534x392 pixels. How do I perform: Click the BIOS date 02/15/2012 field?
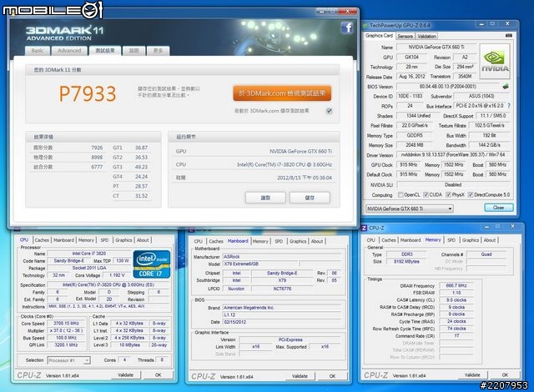click(282, 322)
